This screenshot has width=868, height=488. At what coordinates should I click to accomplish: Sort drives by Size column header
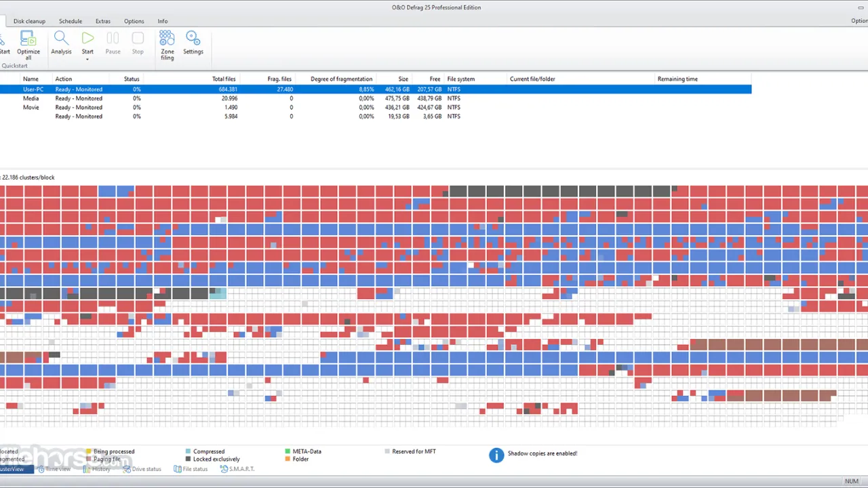click(x=403, y=79)
